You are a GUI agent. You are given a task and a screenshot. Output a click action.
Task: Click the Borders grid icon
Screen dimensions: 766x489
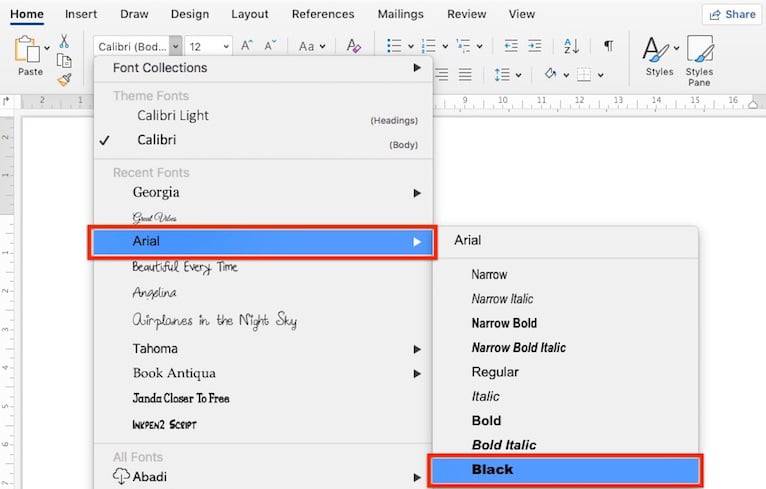click(584, 75)
